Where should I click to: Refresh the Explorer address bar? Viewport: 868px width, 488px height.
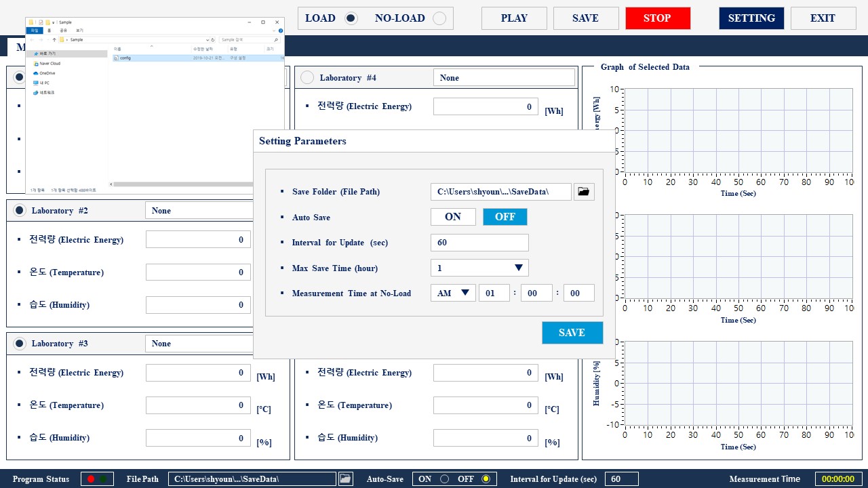tap(213, 40)
